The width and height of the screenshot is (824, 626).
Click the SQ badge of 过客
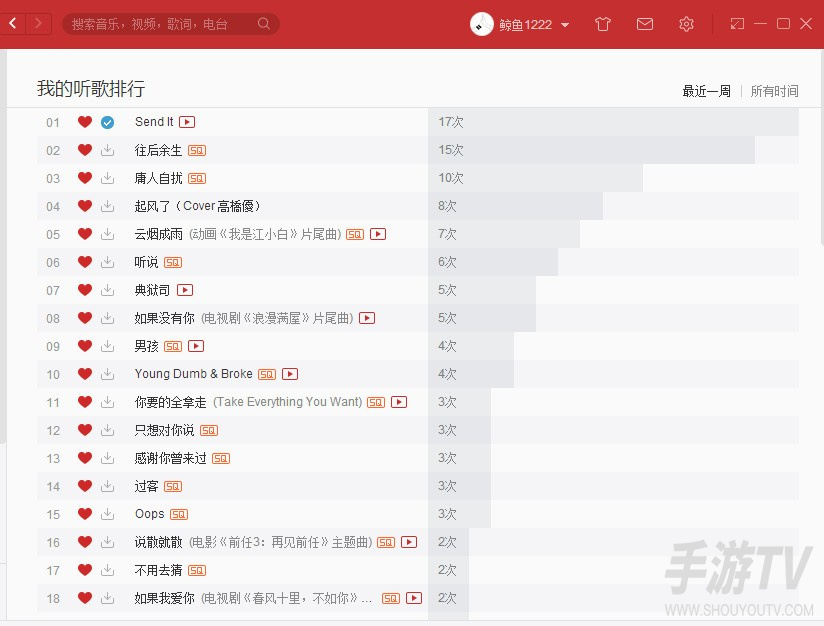pyautogui.click(x=173, y=487)
